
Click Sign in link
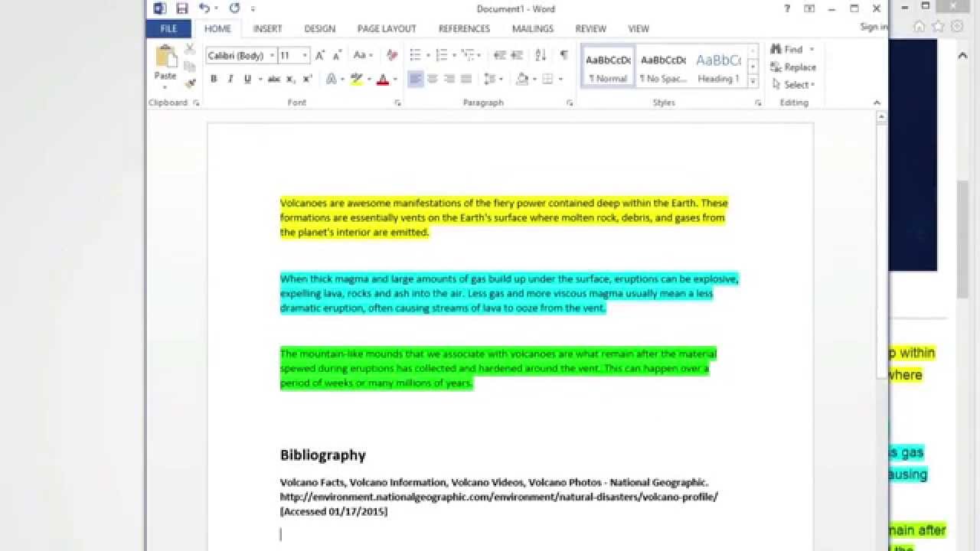874,27
